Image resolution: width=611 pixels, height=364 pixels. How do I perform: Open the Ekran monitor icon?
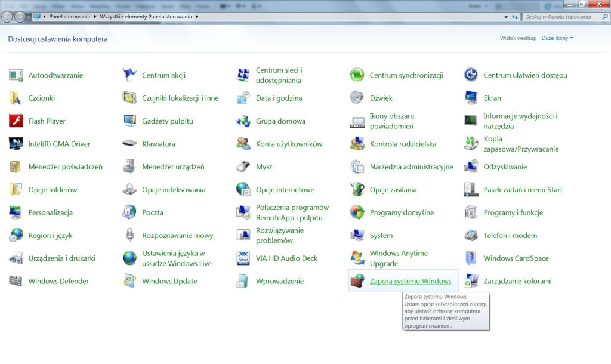click(x=471, y=98)
